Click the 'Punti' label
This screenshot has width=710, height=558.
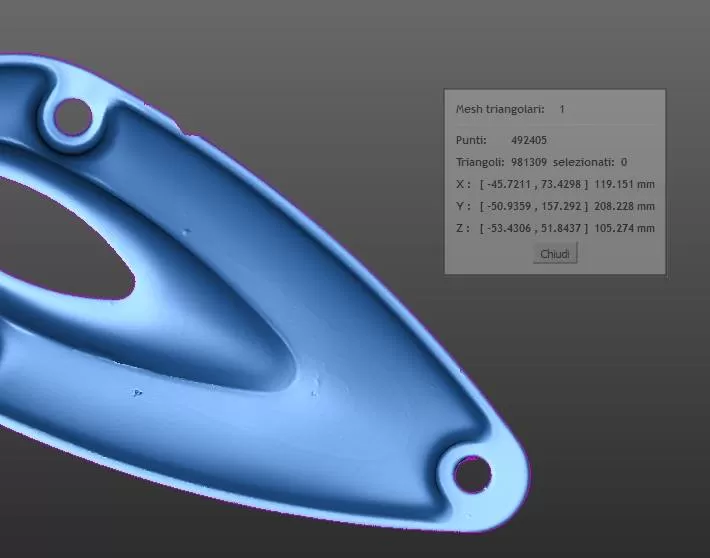471,140
